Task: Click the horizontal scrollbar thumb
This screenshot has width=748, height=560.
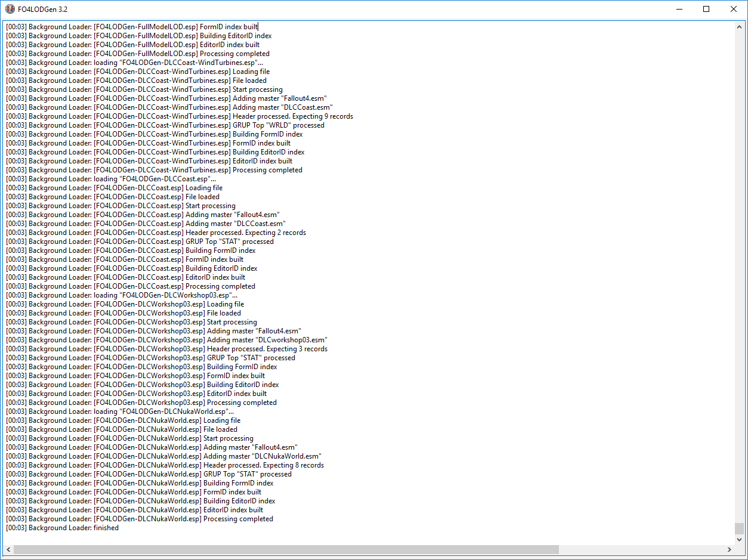Action: [286, 549]
